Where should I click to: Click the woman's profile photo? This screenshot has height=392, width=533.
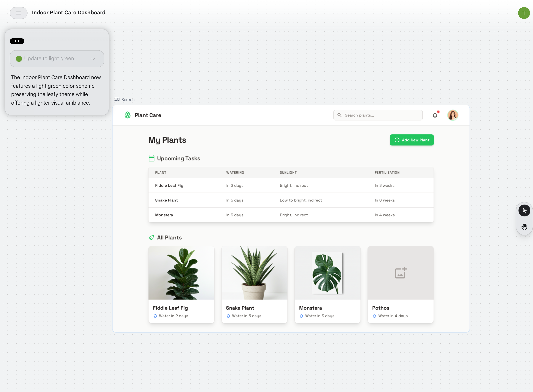point(452,115)
